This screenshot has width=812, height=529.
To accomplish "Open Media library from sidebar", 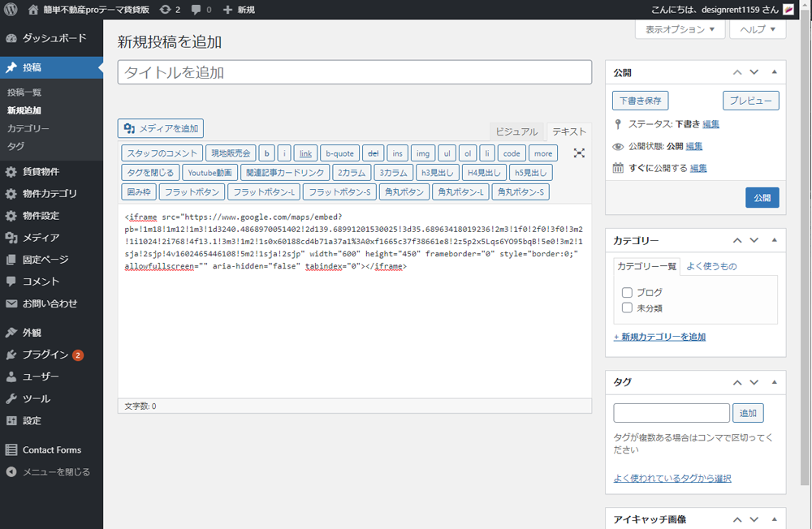I will tap(41, 238).
